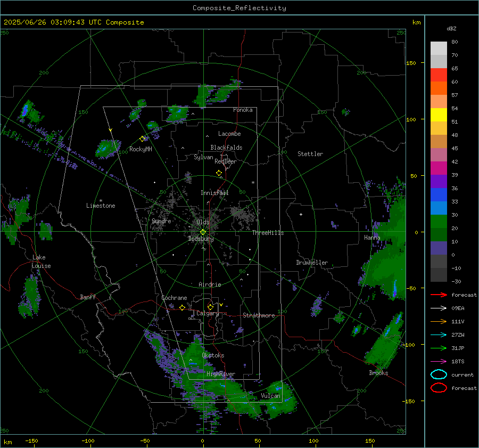
Task: Click the Airdrie city label
Action: pyautogui.click(x=210, y=284)
